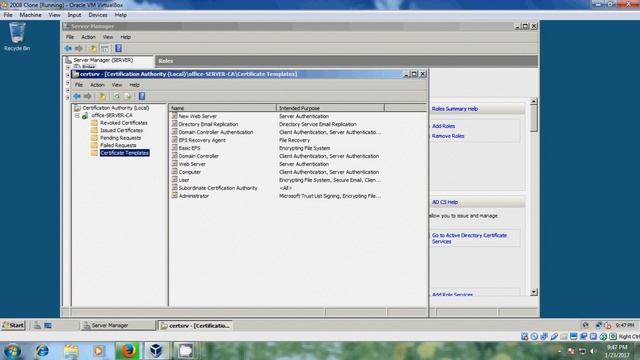Open Internet Explorer from host taskbar

[42, 351]
